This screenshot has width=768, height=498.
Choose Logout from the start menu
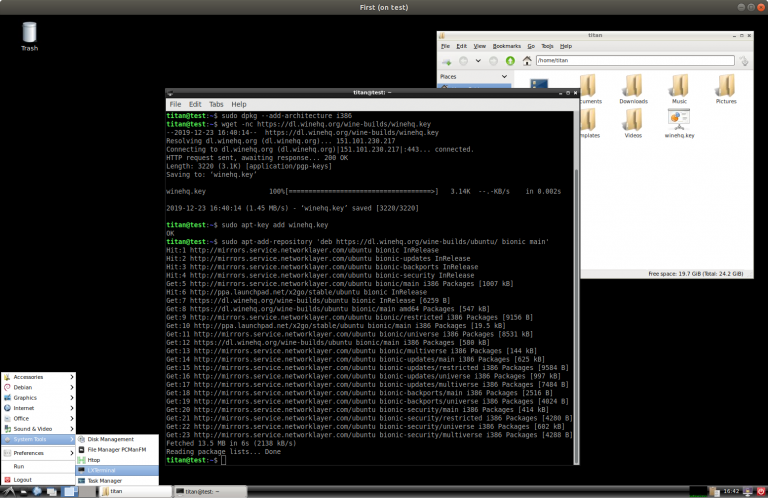(x=23, y=479)
